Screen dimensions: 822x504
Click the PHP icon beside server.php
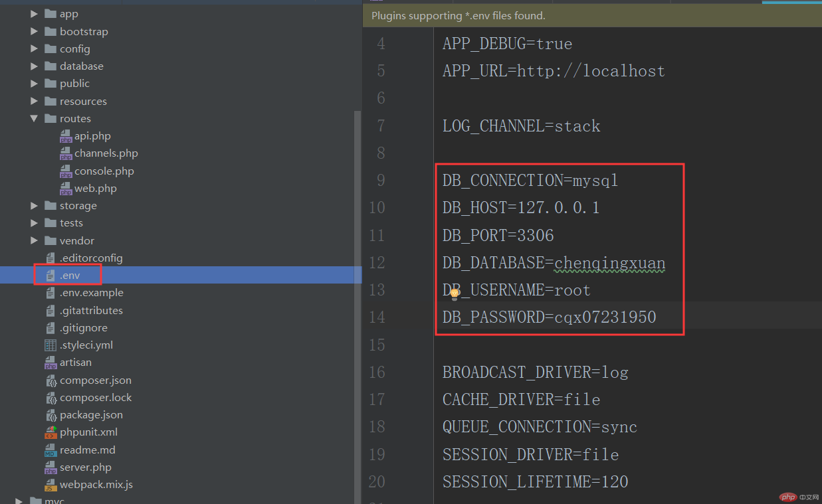pos(51,467)
